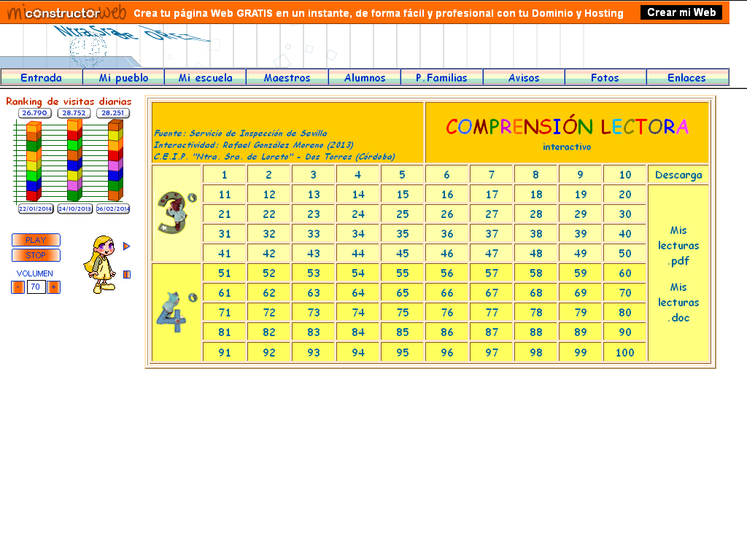Open the Mi pueblo menu item
The height and width of the screenshot is (560, 747).
click(x=123, y=77)
